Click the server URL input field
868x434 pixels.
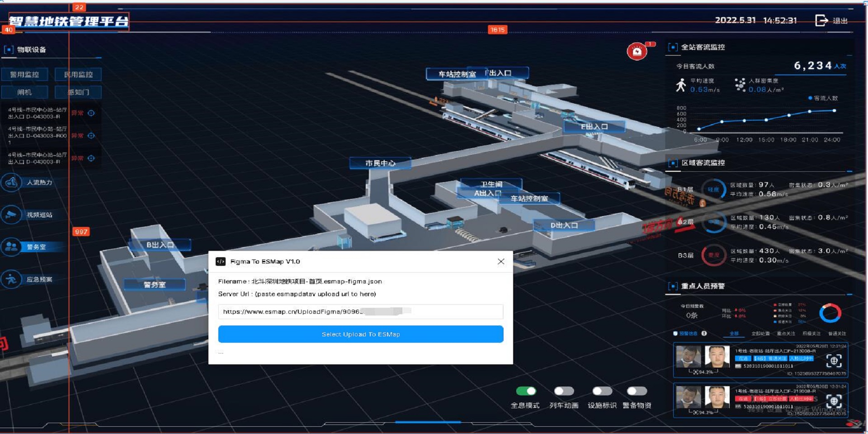(360, 311)
